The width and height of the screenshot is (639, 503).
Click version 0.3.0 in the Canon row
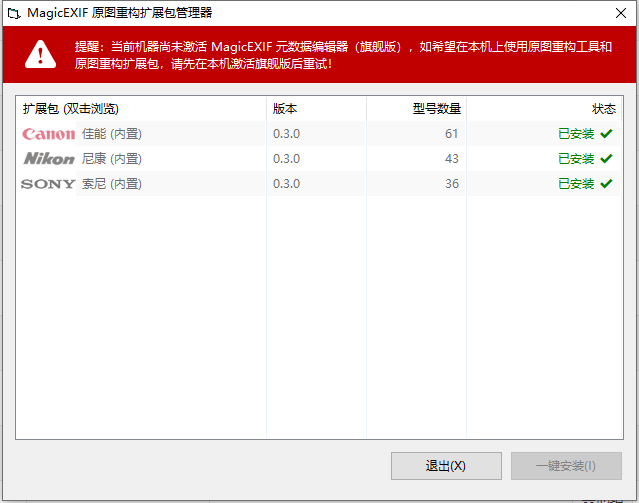click(x=286, y=134)
